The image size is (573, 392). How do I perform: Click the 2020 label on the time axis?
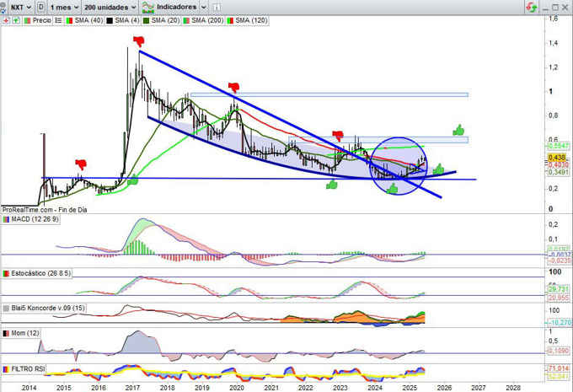pyautogui.click(x=237, y=388)
